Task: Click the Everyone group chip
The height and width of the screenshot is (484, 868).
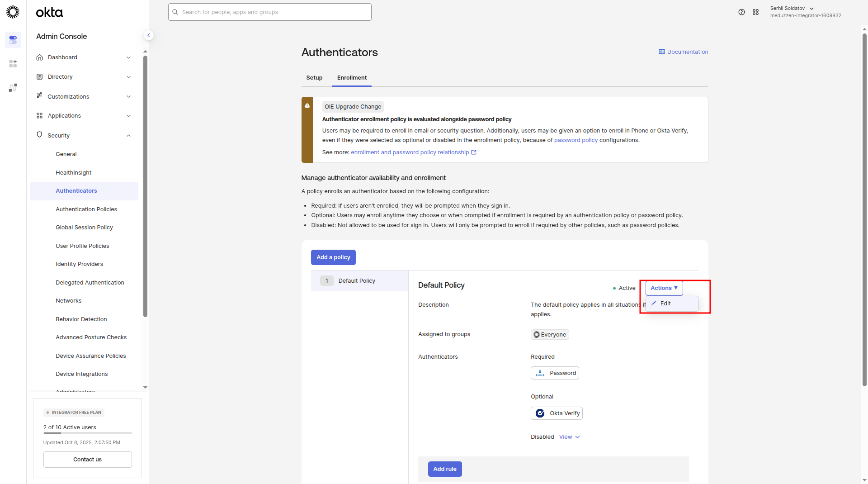Action: [x=550, y=335]
